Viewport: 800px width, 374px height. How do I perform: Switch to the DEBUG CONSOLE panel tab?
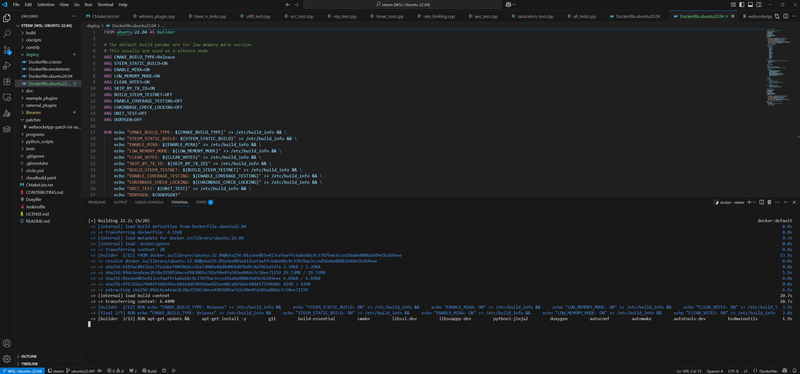click(x=149, y=203)
